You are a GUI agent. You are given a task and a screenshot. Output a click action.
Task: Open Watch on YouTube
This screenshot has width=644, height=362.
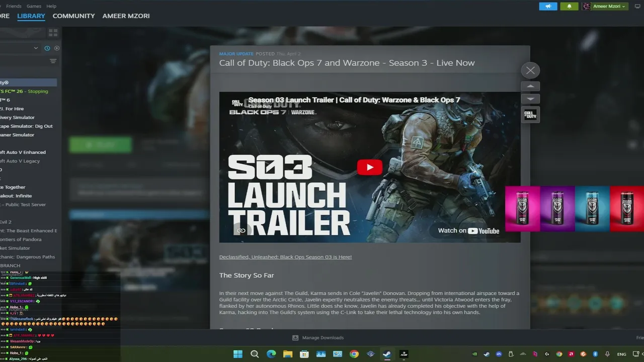tap(468, 231)
